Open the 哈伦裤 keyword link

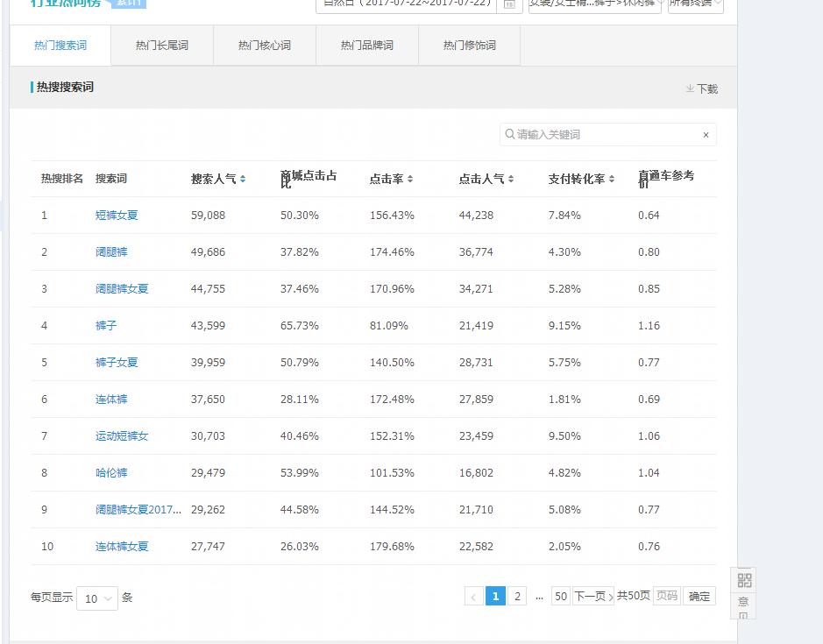coord(111,473)
